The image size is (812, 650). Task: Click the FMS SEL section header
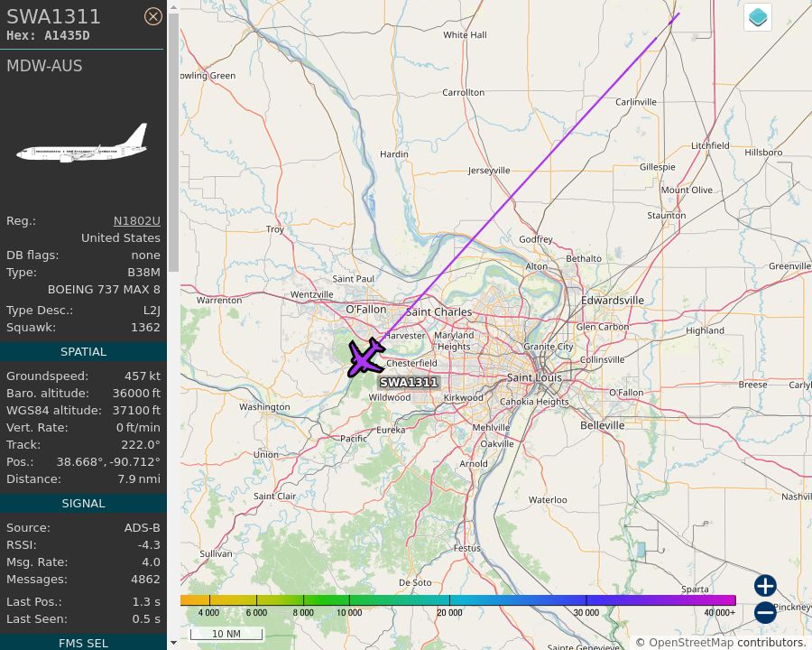coord(83,644)
